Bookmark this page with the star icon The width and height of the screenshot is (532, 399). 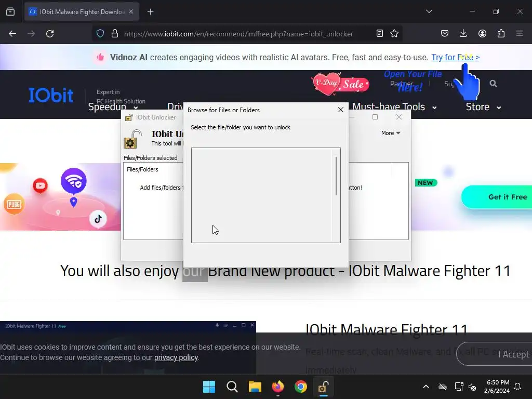coord(394,33)
